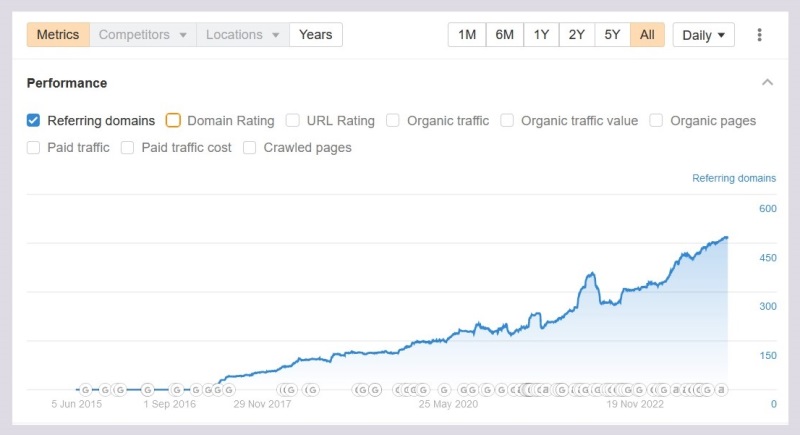Screen dimensions: 800x435
Task: Set time range to 1M
Action: (467, 35)
